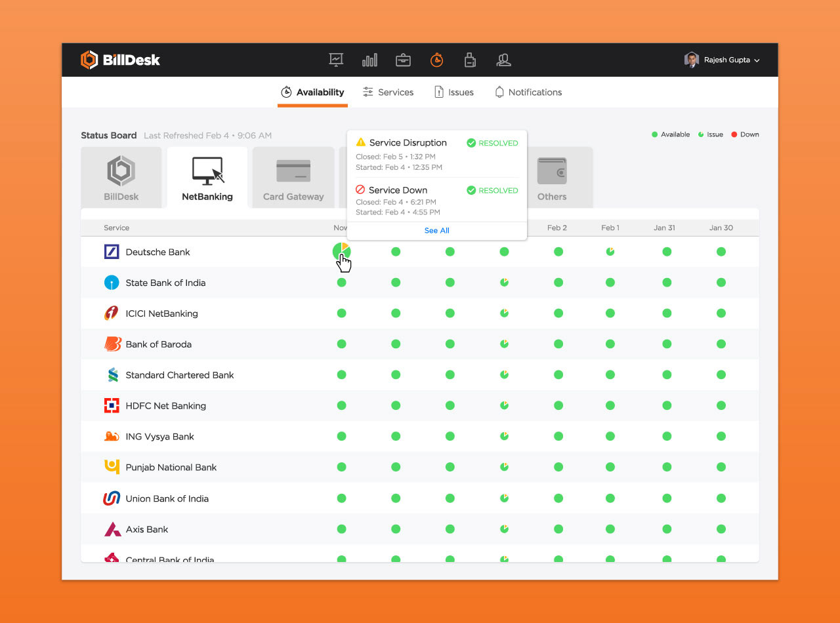Viewport: 840px width, 623px height.
Task: Click the green Available legend dot
Action: (654, 134)
